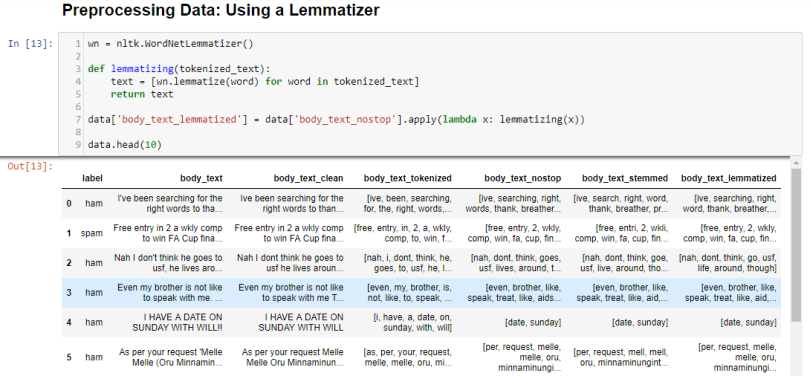The height and width of the screenshot is (376, 810).
Task: Click the 'body_text_tokenized' column header
Action: (408, 178)
